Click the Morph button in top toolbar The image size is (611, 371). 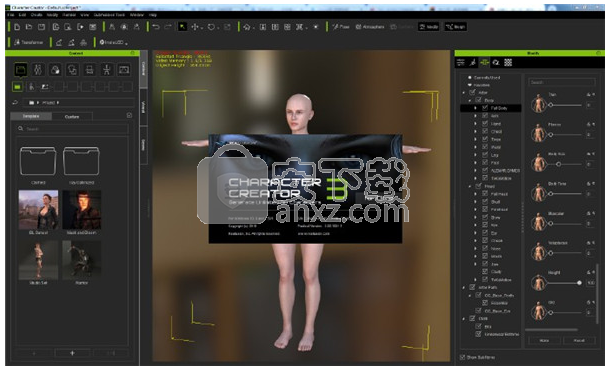(456, 27)
